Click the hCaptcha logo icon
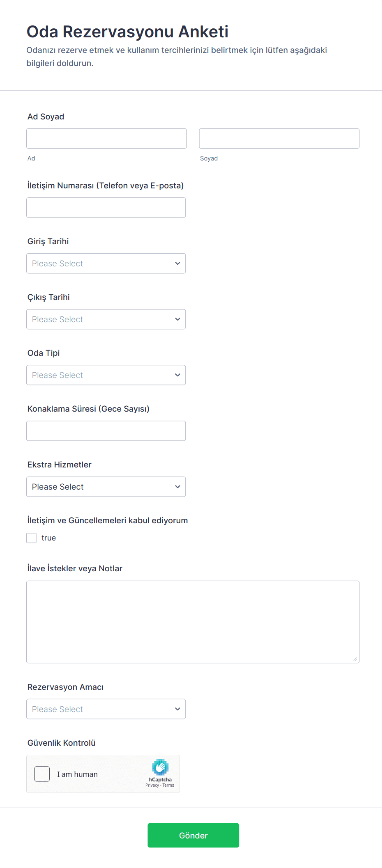This screenshot has width=382, height=868. click(x=160, y=767)
